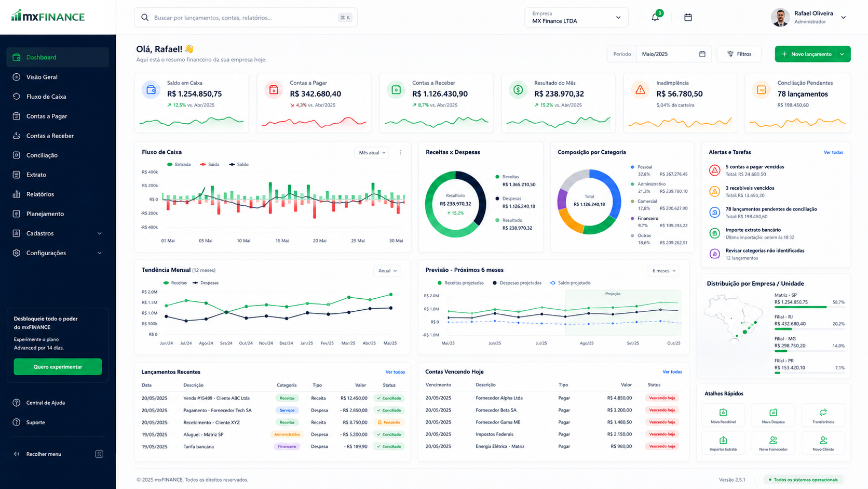Click the Contas a Pagar card icon
868x489 pixels.
(274, 90)
